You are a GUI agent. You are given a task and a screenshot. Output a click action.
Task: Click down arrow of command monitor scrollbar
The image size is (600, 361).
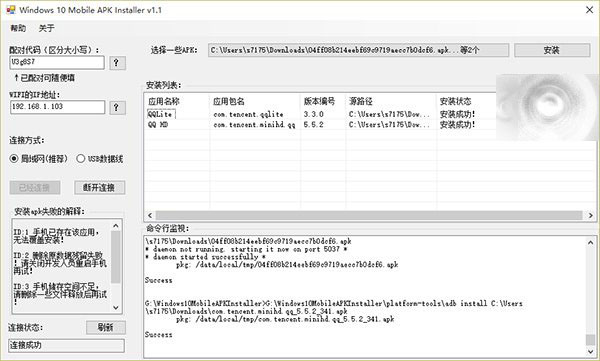coord(590,351)
